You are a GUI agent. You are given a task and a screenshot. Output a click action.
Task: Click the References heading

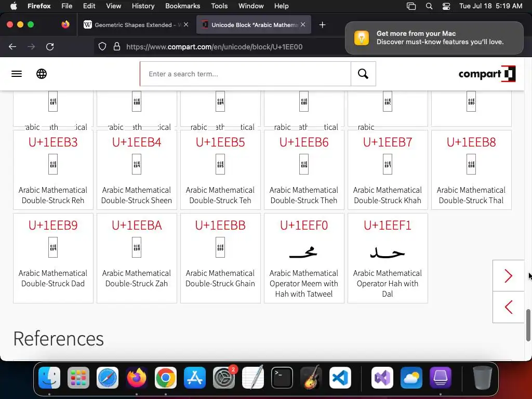58,339
